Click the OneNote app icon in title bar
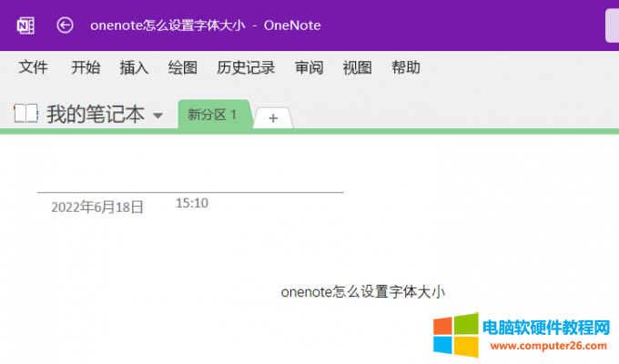 click(x=25, y=25)
